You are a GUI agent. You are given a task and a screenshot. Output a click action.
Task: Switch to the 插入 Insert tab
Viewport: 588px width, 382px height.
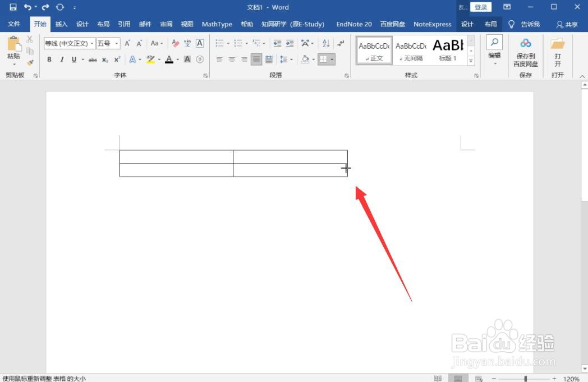coord(61,24)
